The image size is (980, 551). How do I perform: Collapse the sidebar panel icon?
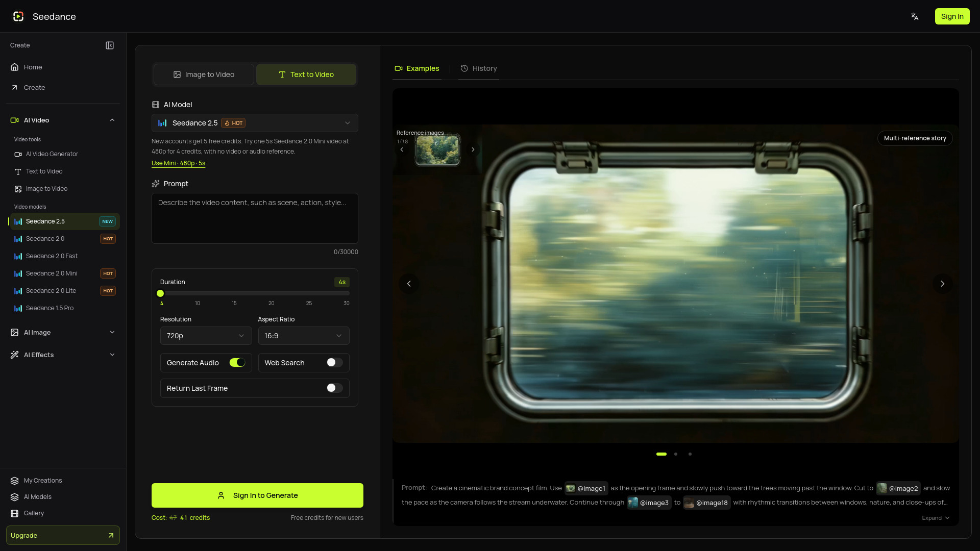click(x=110, y=45)
